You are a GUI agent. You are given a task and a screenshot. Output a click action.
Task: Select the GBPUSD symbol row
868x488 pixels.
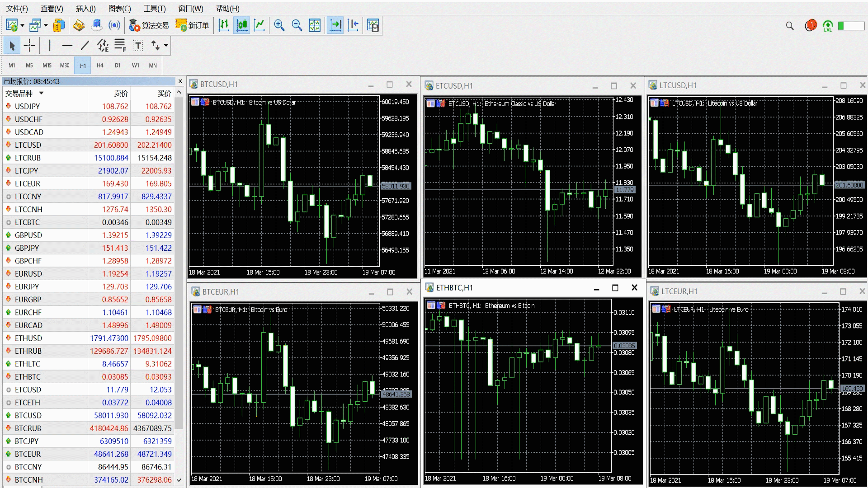coord(89,235)
